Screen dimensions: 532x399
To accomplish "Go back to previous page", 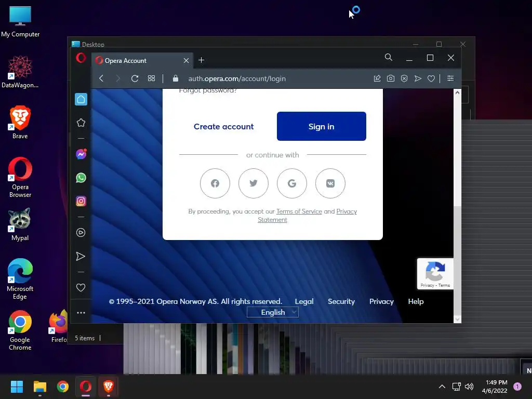I will (x=101, y=78).
